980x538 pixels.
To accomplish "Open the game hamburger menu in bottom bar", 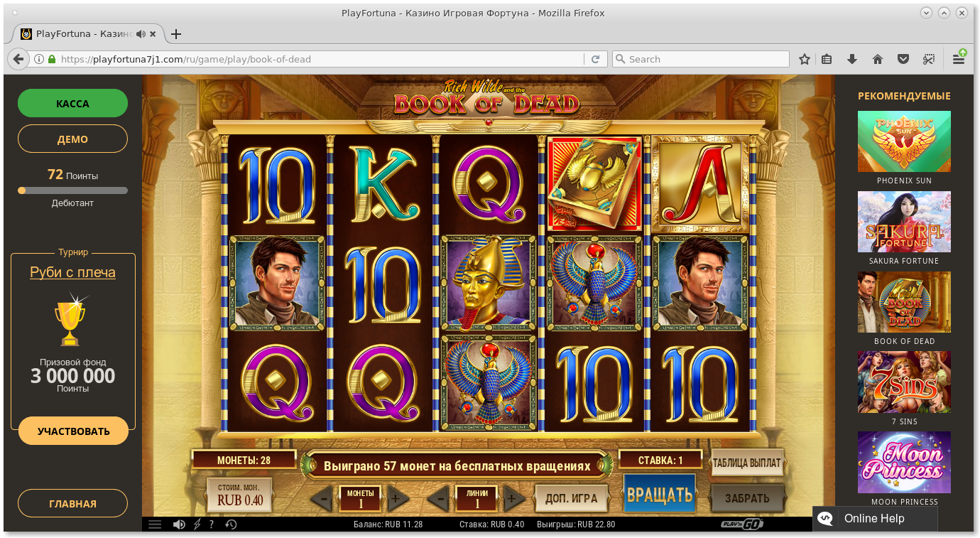I will click(x=155, y=524).
